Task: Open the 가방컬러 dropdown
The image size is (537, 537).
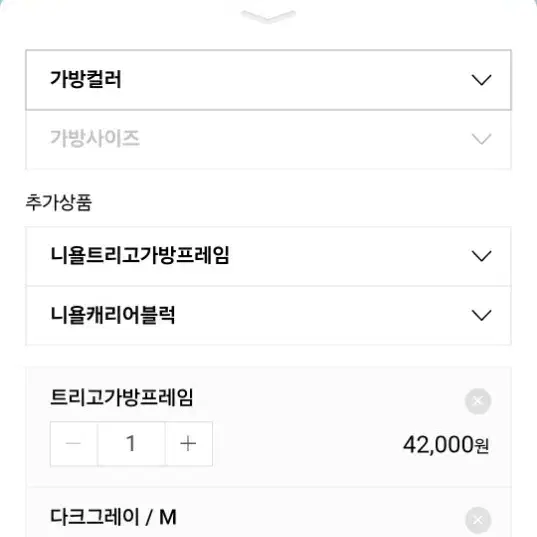Action: [268, 80]
